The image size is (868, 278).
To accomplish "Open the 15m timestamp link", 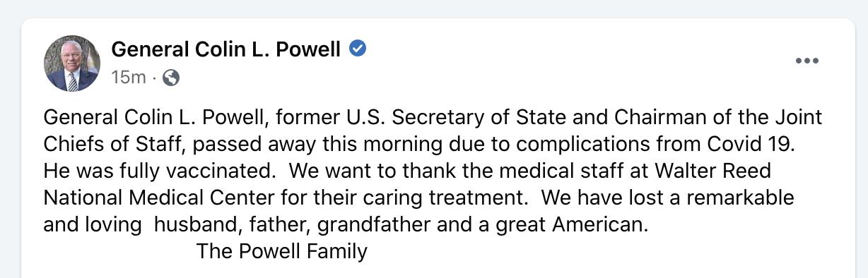I will click(x=128, y=78).
